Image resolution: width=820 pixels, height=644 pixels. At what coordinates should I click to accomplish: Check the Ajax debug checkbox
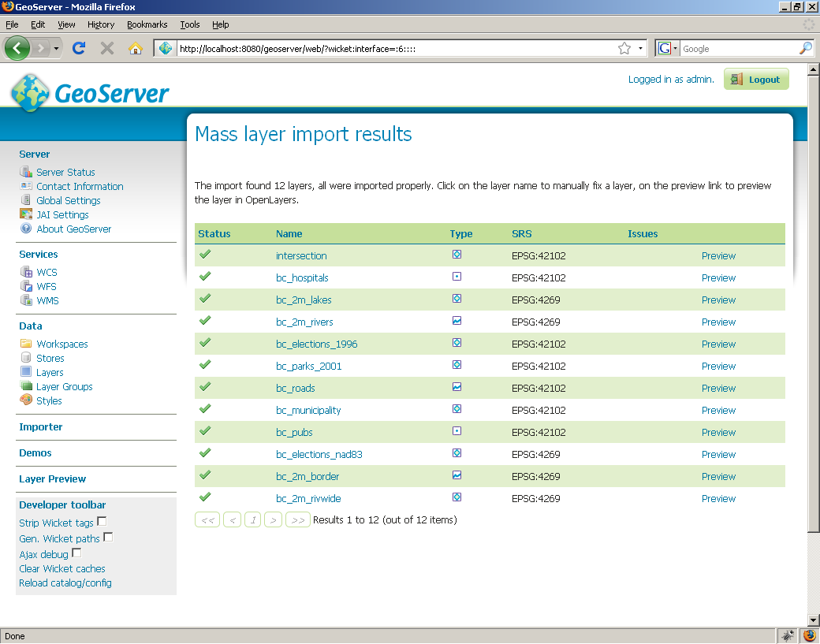click(76, 553)
